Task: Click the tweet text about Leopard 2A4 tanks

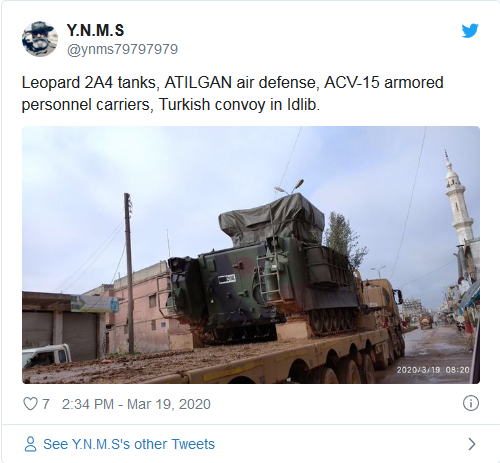Action: click(232, 93)
